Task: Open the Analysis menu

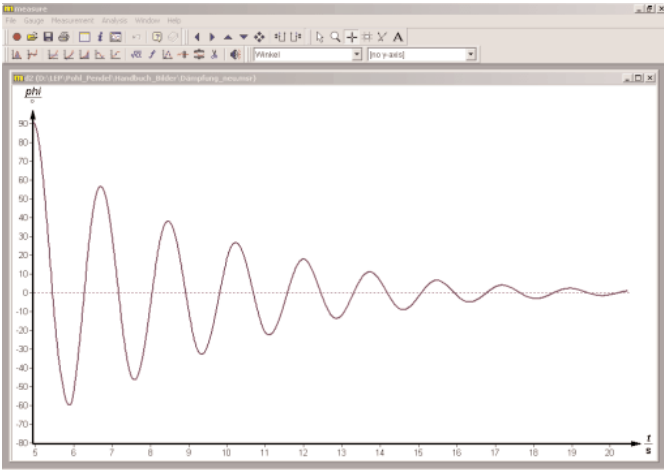Action: pos(114,20)
